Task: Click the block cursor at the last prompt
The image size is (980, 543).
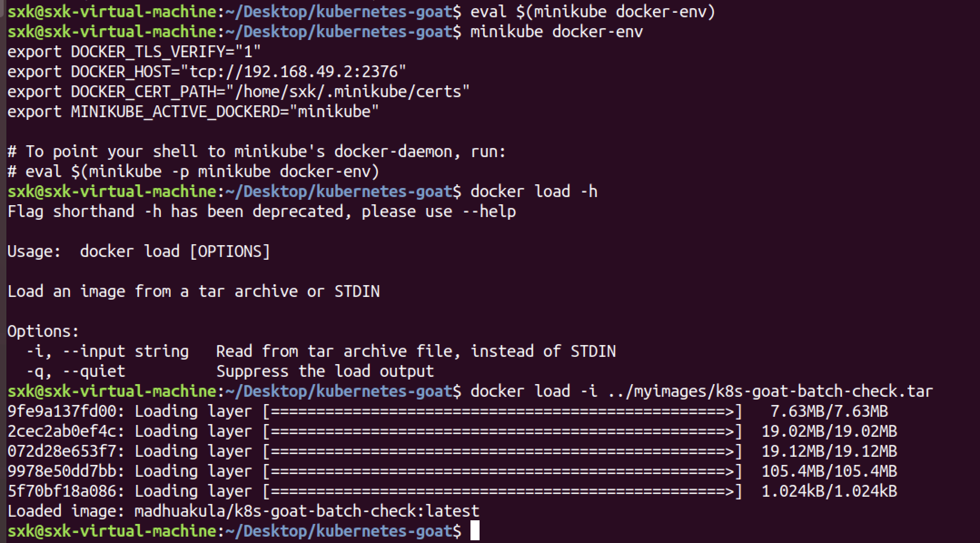Action: click(475, 531)
